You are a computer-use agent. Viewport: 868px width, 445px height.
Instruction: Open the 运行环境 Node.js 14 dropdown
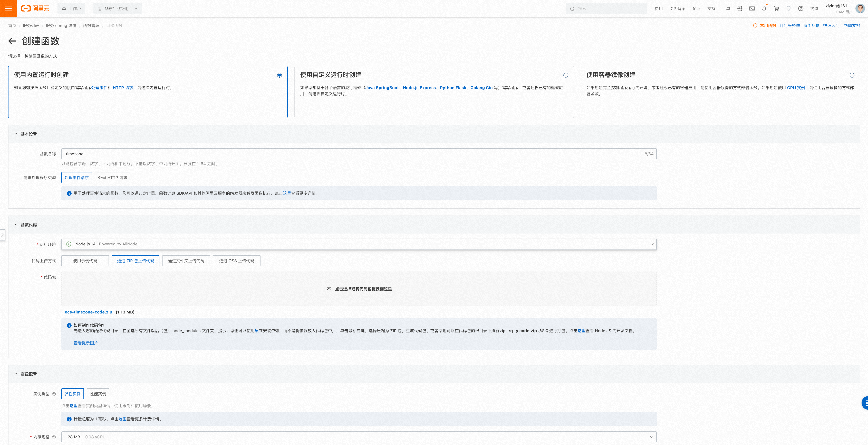click(x=359, y=244)
